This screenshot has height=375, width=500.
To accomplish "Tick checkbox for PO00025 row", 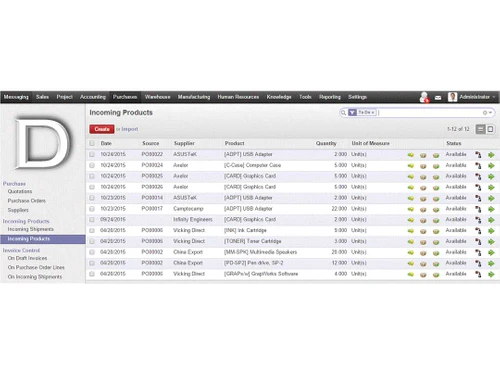I will click(92, 176).
